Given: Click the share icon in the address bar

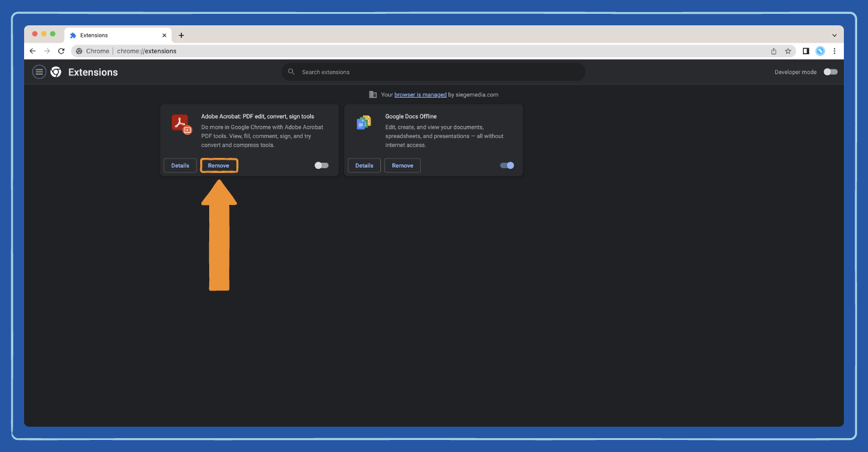Looking at the screenshot, I should (x=773, y=51).
